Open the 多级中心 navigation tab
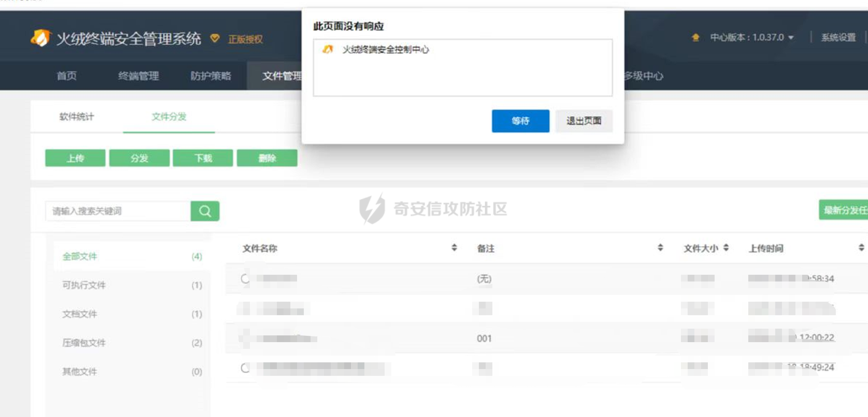Viewport: 868px width, 417px height. (644, 76)
